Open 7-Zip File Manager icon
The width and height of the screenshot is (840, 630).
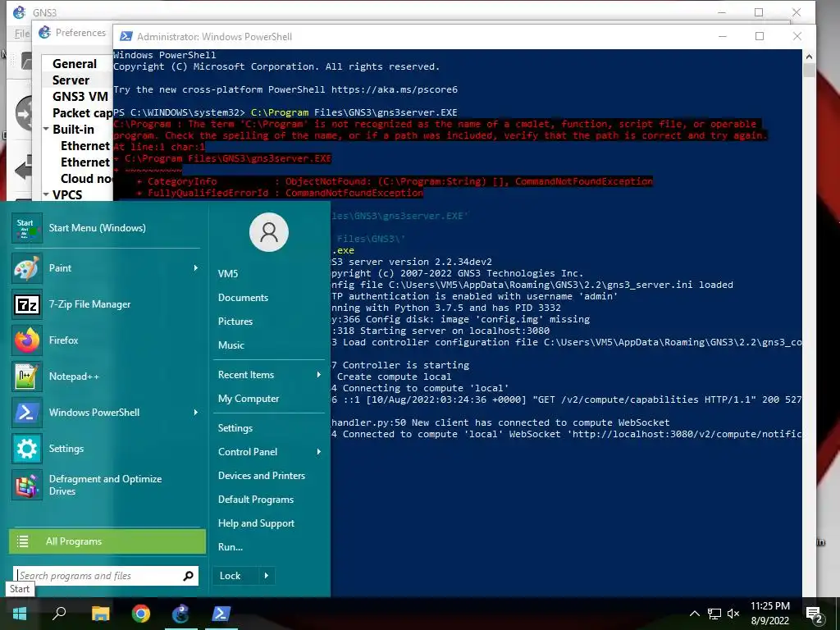click(27, 304)
